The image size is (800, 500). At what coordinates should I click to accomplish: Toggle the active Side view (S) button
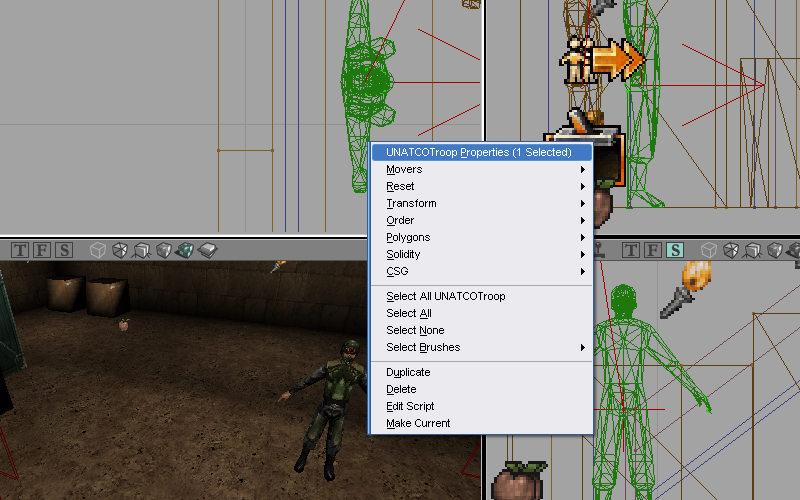point(675,250)
